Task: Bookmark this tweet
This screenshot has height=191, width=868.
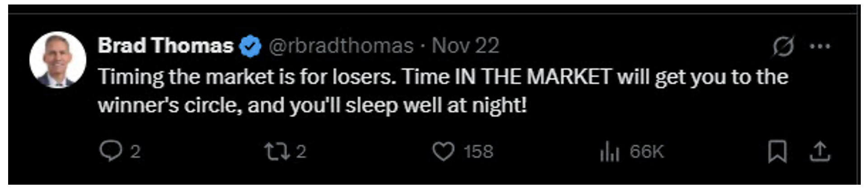Action: point(777,152)
